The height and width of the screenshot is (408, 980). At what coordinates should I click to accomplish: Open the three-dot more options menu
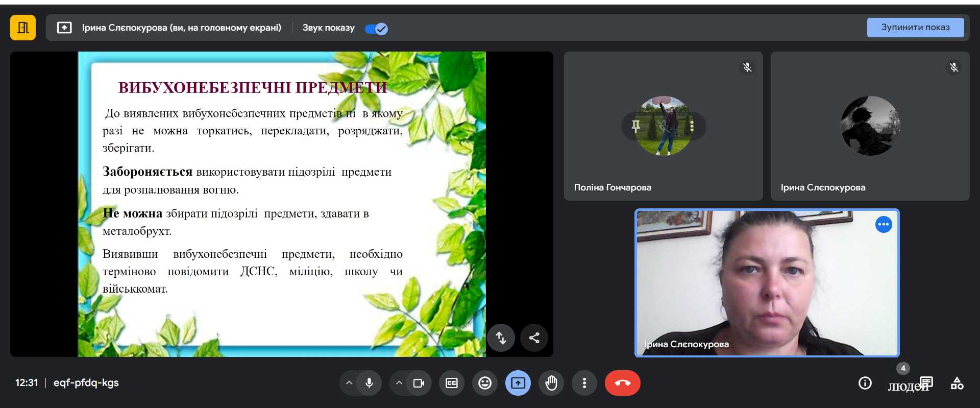pyautogui.click(x=584, y=383)
